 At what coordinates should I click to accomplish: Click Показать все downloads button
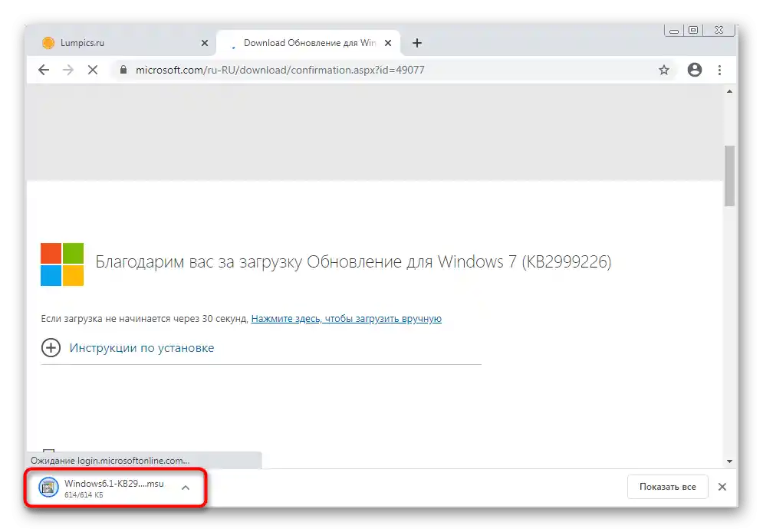coord(667,487)
